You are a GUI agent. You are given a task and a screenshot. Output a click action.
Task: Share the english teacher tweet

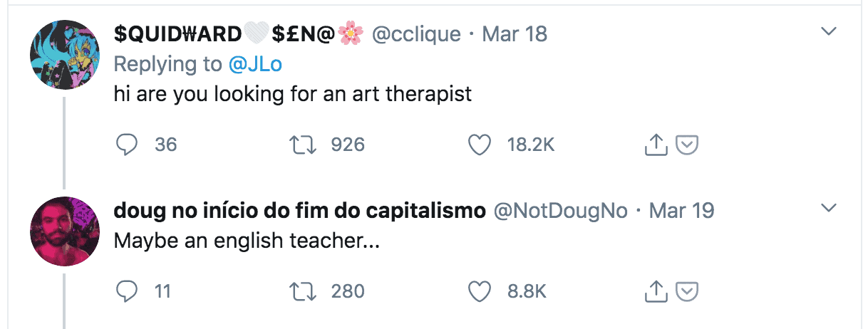pyautogui.click(x=654, y=291)
